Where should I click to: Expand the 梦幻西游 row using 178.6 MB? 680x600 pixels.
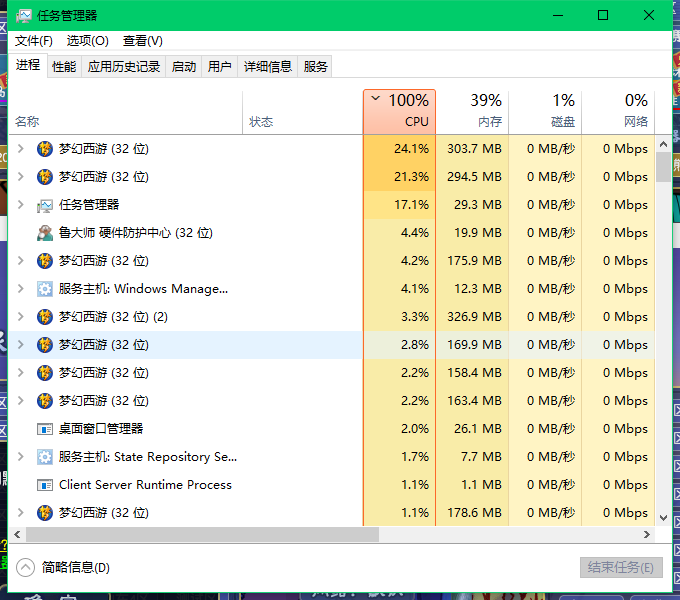coord(20,513)
